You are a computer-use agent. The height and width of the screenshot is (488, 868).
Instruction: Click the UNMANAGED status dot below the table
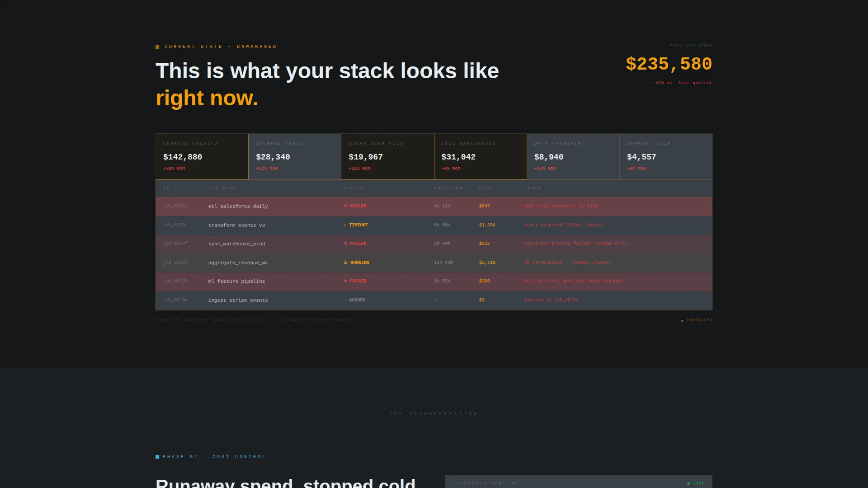point(682,321)
